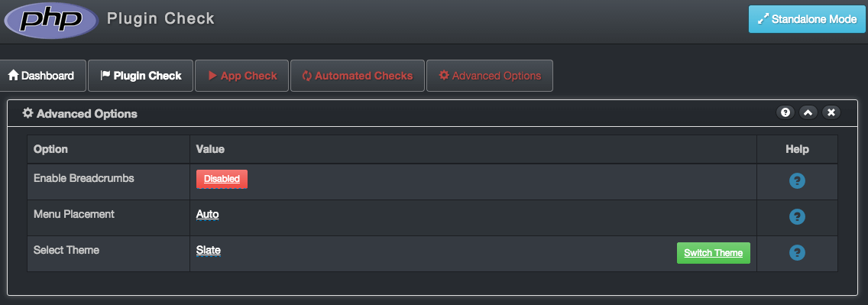Click the PHP logo
This screenshot has height=305, width=868.
(x=51, y=21)
